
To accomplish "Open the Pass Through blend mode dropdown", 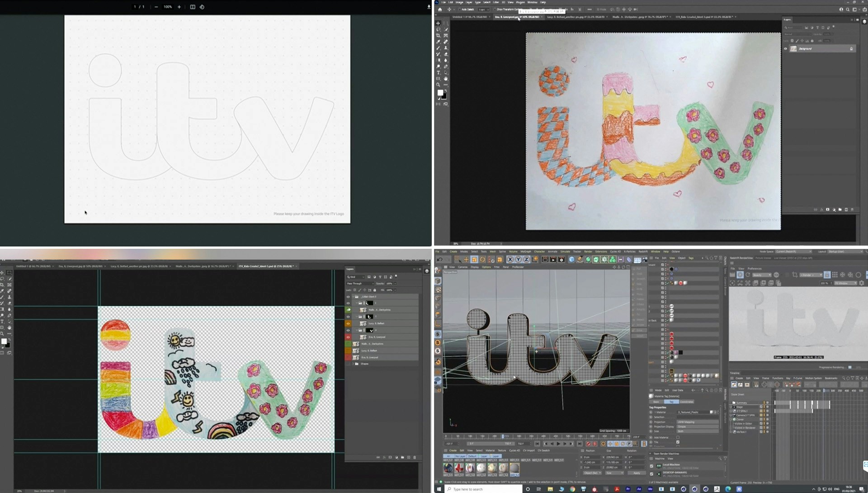I will (x=360, y=284).
